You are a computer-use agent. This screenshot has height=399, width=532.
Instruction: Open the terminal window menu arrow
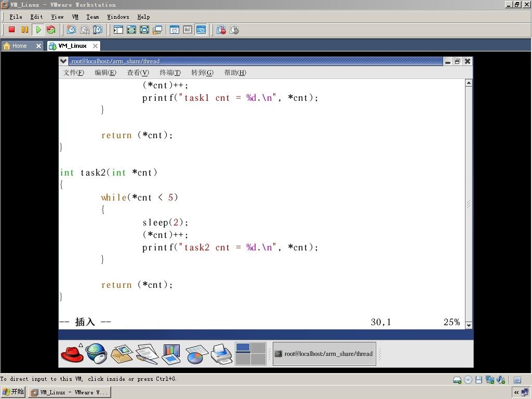point(63,61)
